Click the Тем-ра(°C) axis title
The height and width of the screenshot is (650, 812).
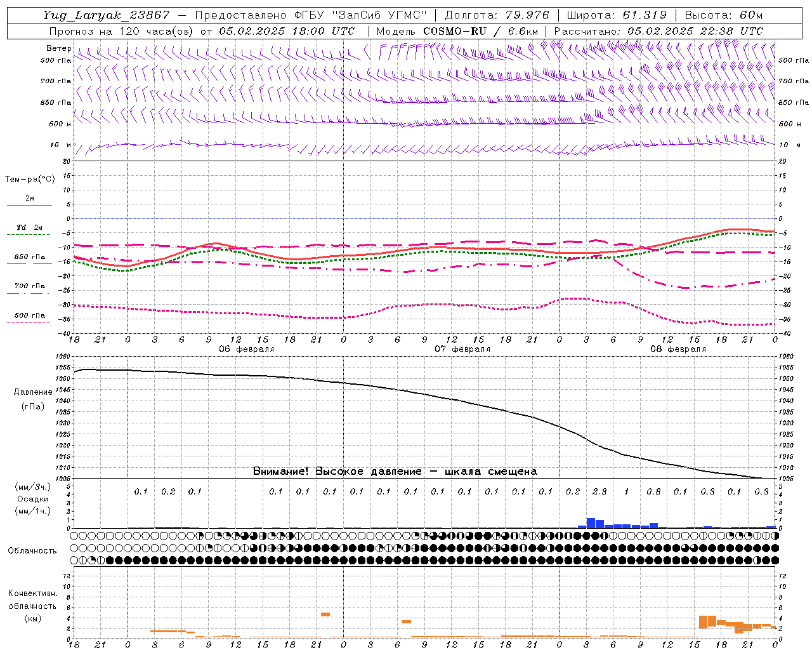tap(30, 180)
